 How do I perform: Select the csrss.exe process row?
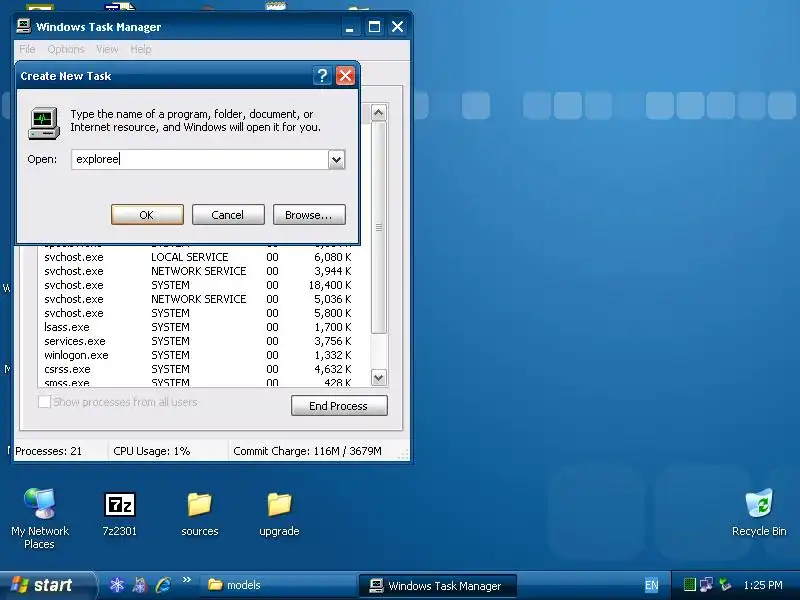point(202,369)
